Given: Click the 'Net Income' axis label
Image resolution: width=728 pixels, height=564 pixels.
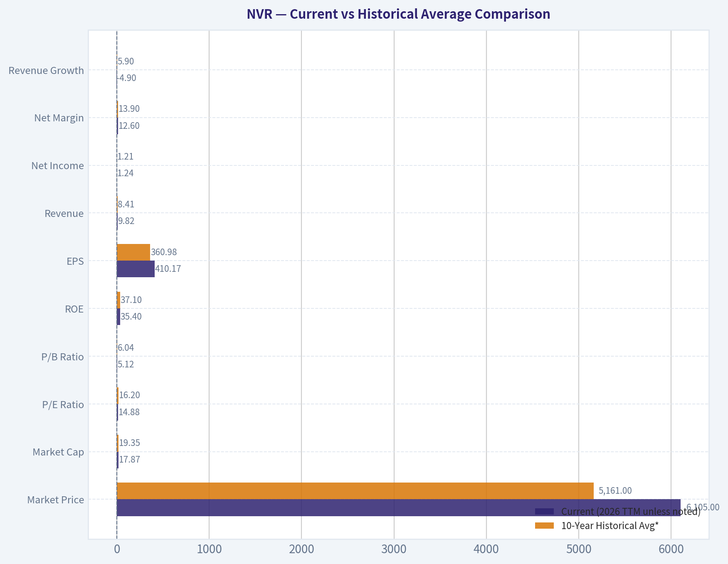Looking at the screenshot, I should tap(57, 166).
